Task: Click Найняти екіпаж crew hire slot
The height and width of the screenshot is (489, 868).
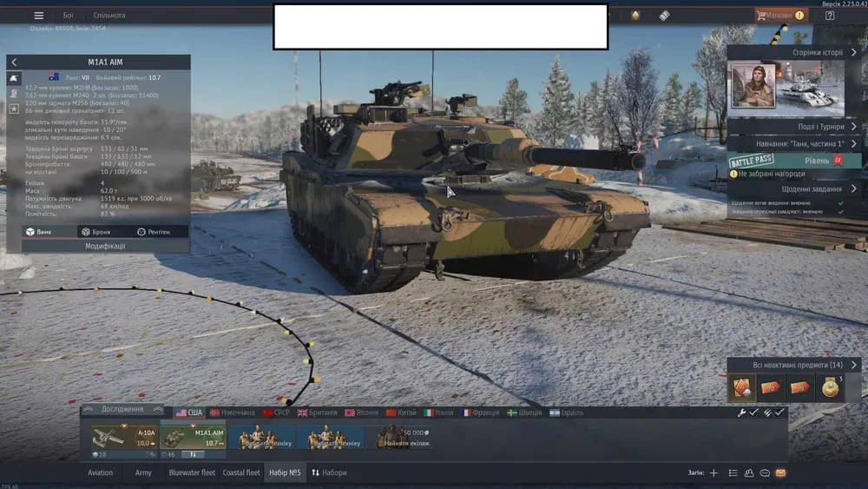Action: 402,437
